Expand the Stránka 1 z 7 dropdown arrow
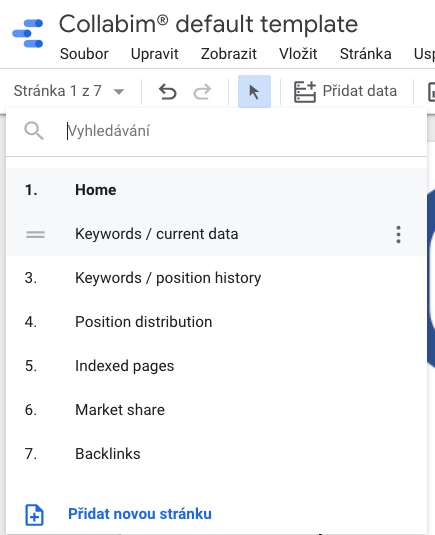The width and height of the screenshot is (435, 535). [x=119, y=91]
